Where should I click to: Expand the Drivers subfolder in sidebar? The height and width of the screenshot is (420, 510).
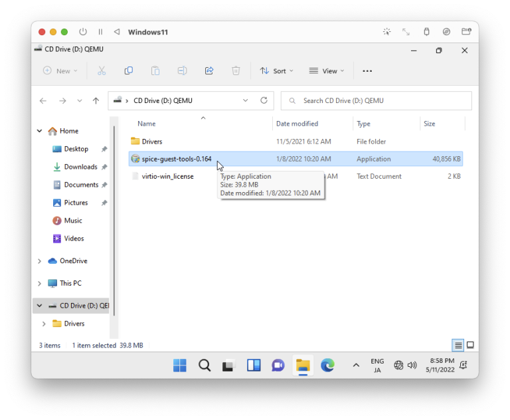click(x=44, y=324)
